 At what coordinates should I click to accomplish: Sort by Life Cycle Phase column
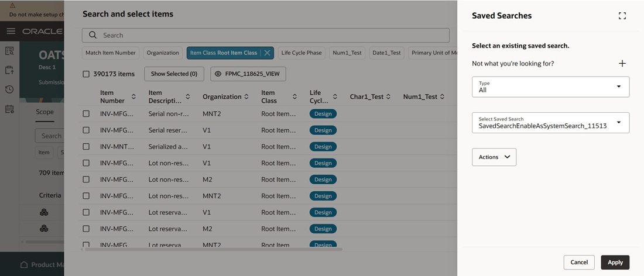click(x=335, y=97)
